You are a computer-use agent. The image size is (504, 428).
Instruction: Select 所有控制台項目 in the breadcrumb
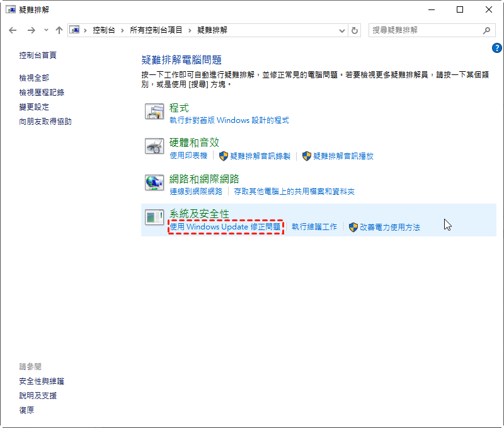pos(156,30)
